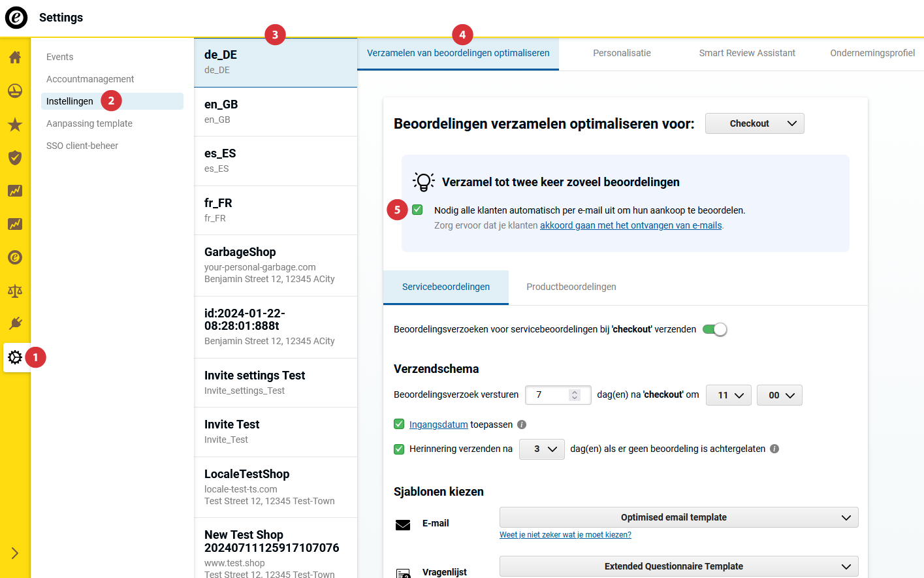Open the Home dashboard from the sidebar

[x=14, y=57]
